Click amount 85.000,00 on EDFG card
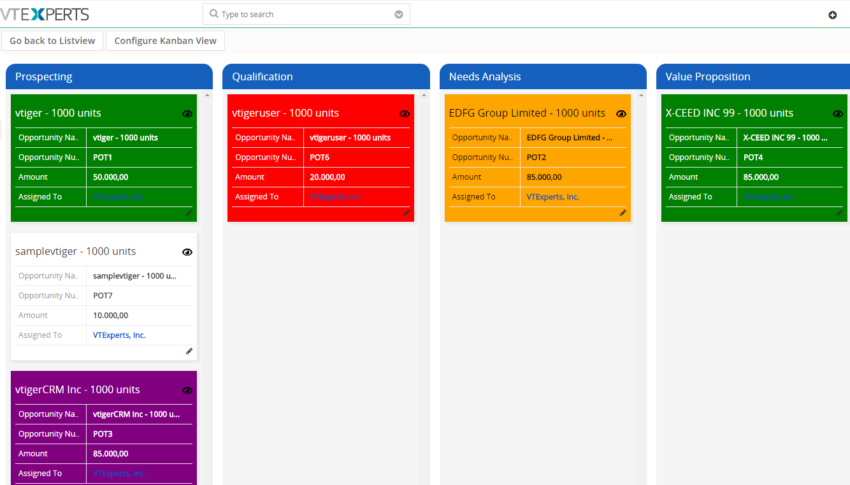Viewport: 850px width, 485px height. (544, 177)
